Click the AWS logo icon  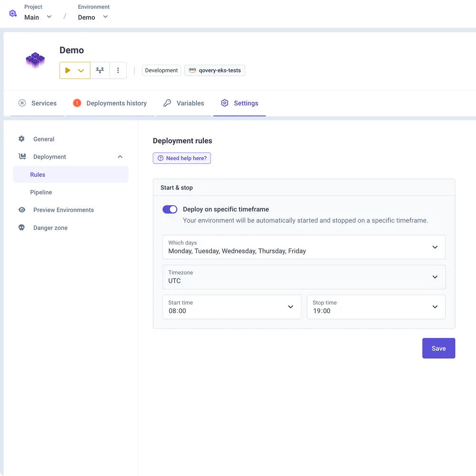[x=192, y=70]
